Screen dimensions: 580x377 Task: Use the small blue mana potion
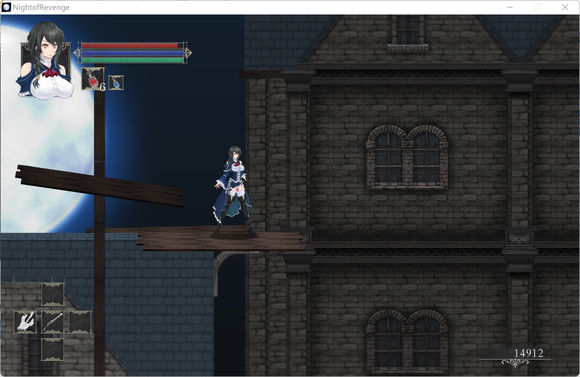pos(116,83)
